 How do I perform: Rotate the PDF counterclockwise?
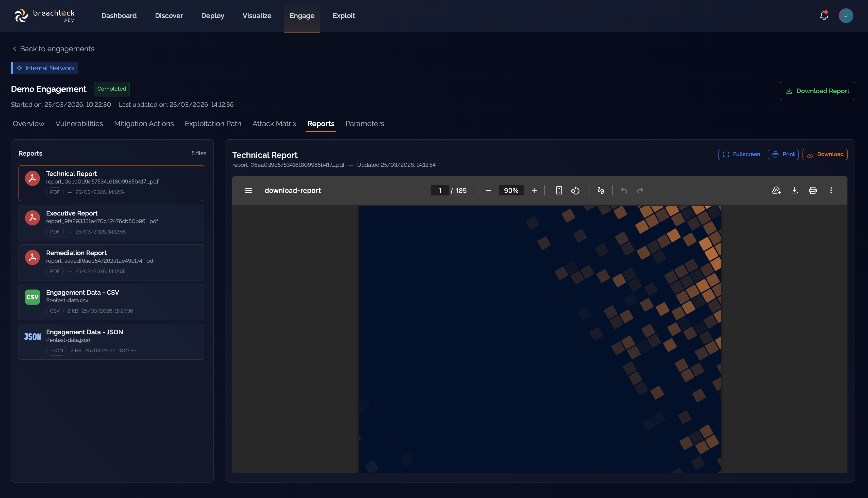(x=575, y=191)
